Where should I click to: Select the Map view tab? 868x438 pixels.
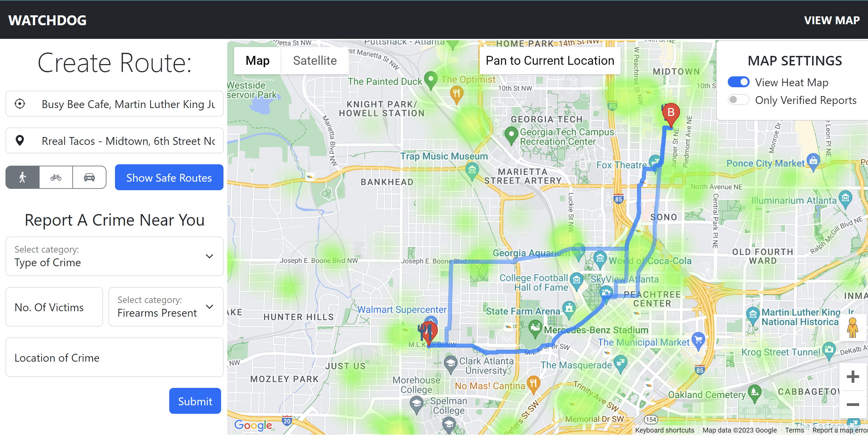258,60
